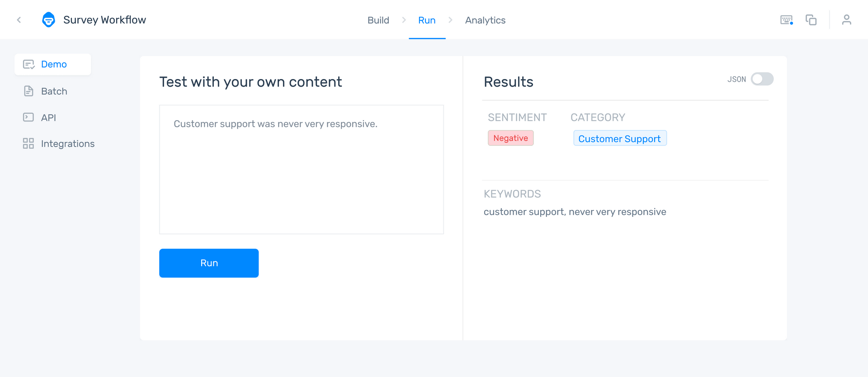The height and width of the screenshot is (377, 868).
Task: Click the Negative sentiment badge
Action: (510, 138)
